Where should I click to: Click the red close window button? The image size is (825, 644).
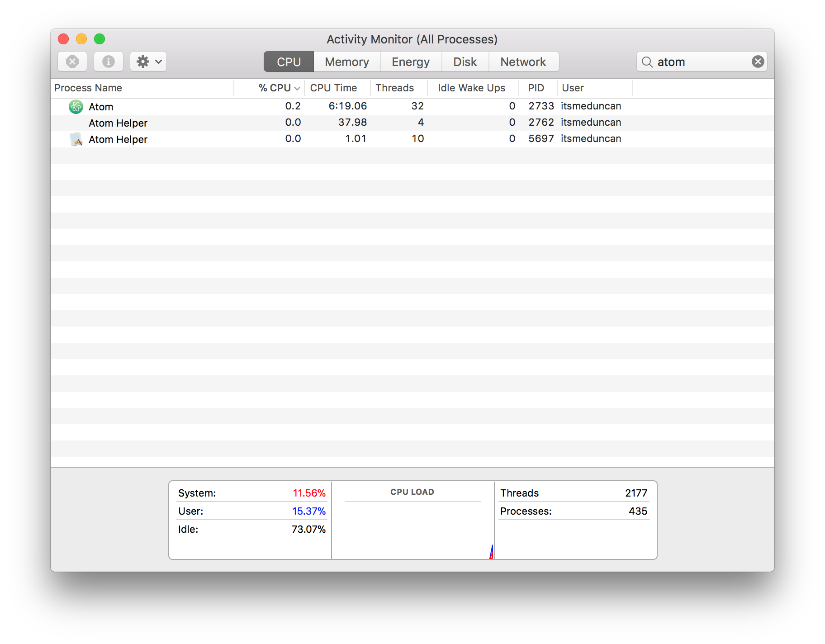pyautogui.click(x=63, y=39)
